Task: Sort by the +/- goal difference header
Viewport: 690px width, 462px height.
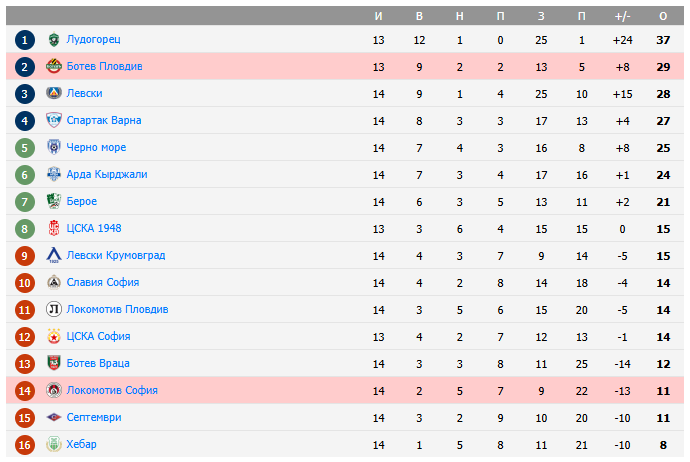Action: coord(622,16)
